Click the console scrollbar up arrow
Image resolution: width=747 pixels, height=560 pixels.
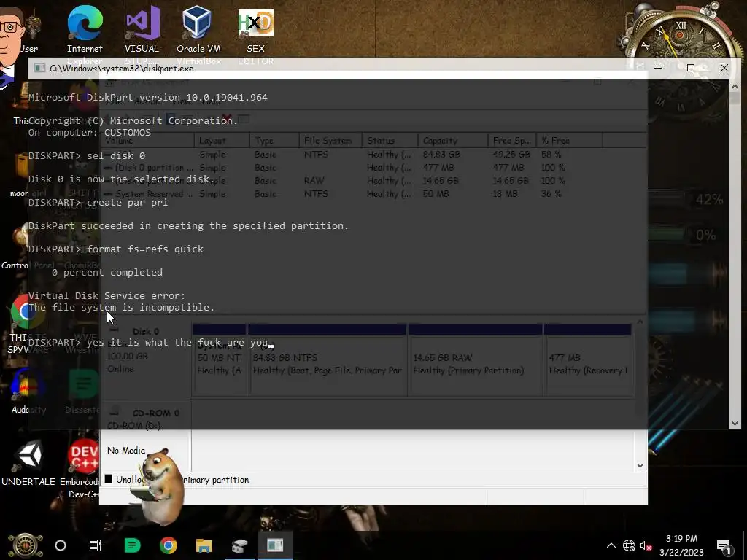(735, 86)
